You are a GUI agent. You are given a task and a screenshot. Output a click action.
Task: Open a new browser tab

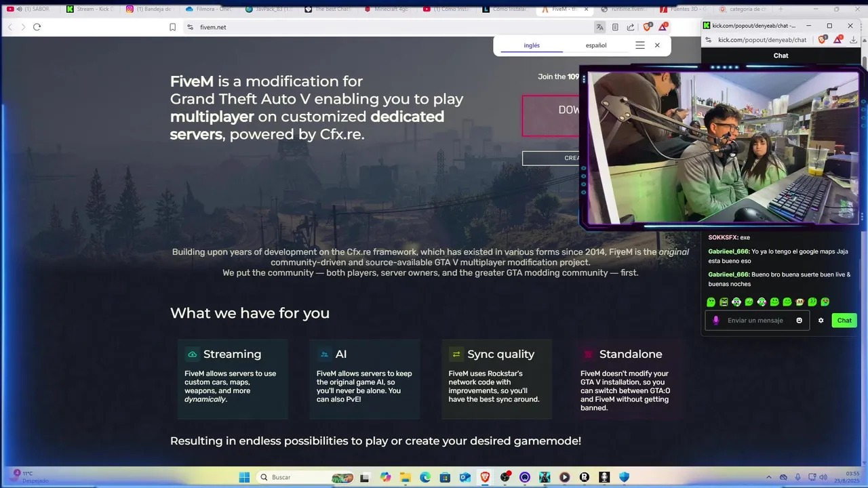pyautogui.click(x=781, y=9)
